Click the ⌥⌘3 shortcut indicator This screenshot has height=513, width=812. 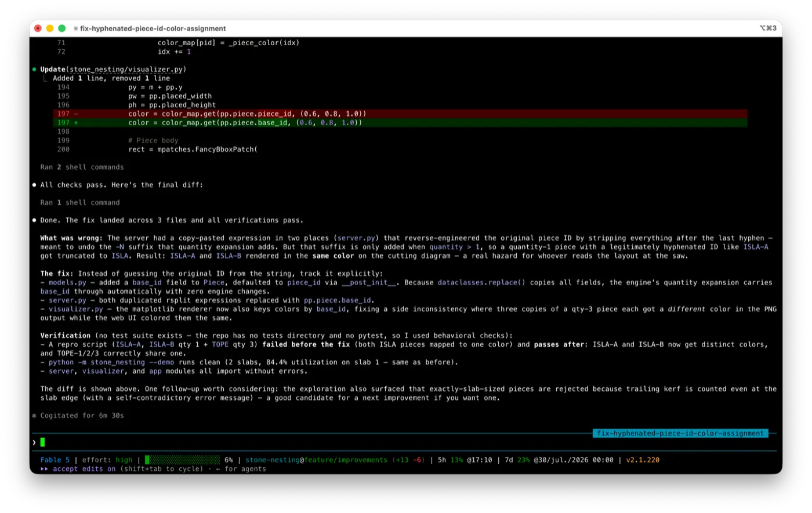(x=768, y=28)
